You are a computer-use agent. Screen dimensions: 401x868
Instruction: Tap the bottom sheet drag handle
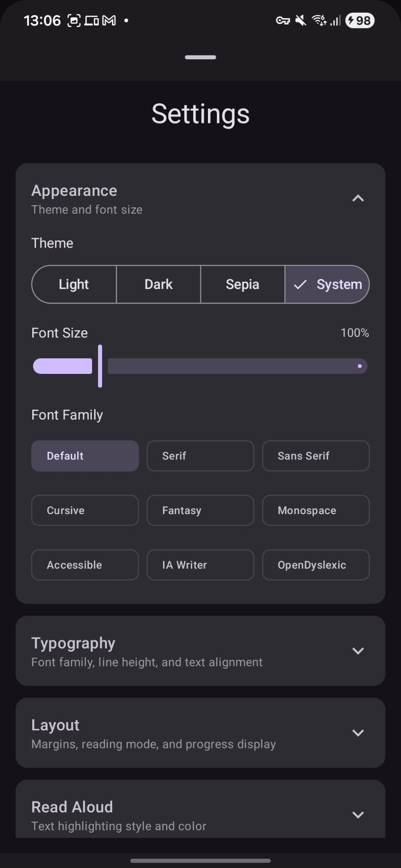coord(200,57)
